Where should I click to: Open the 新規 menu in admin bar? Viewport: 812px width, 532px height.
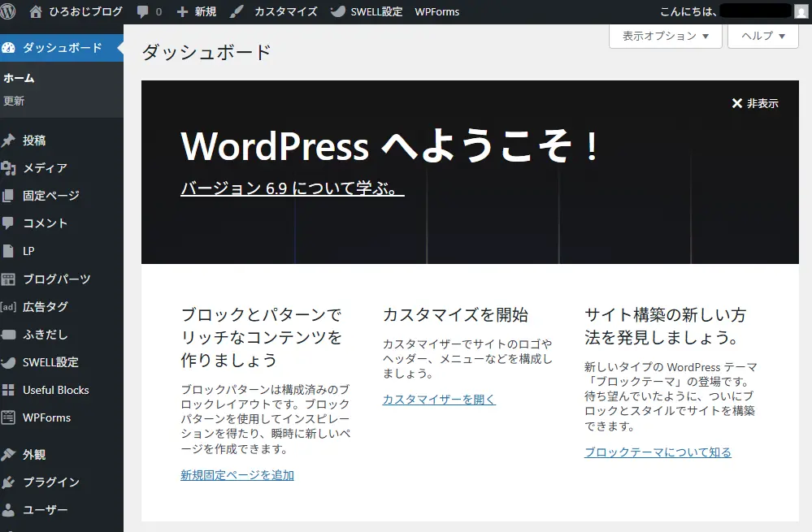[197, 11]
